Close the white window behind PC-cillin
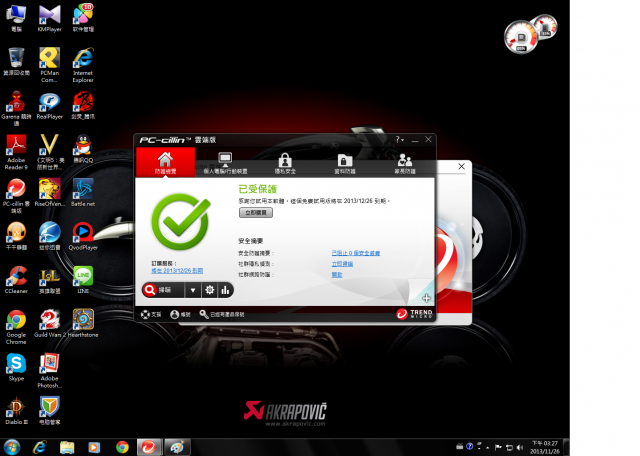640x456 pixels. tap(461, 166)
